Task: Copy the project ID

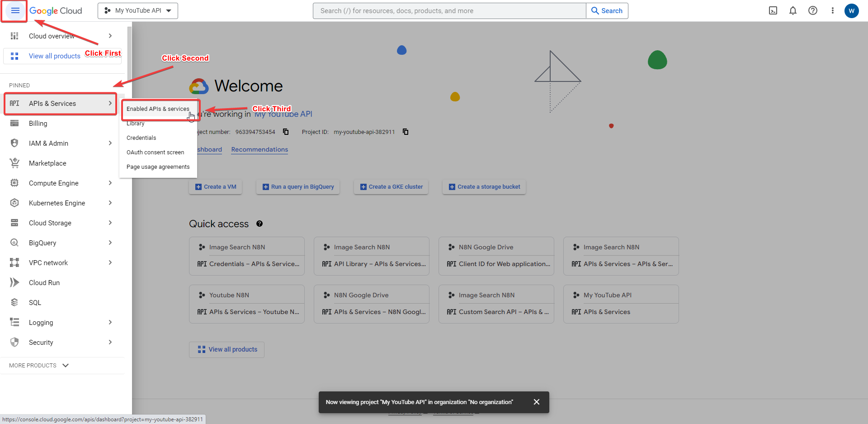Action: pyautogui.click(x=406, y=132)
